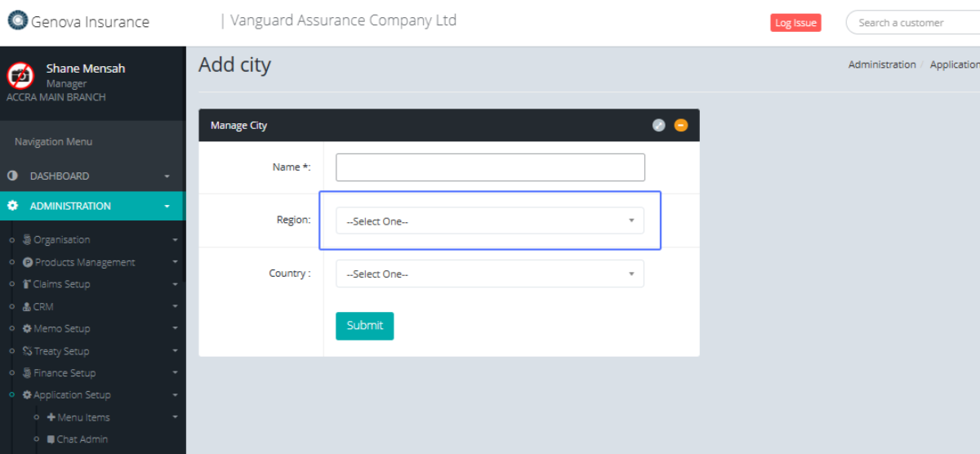This screenshot has height=454, width=980.
Task: Collapse the Manage City panel with the orange minus icon
Action: pyautogui.click(x=681, y=125)
